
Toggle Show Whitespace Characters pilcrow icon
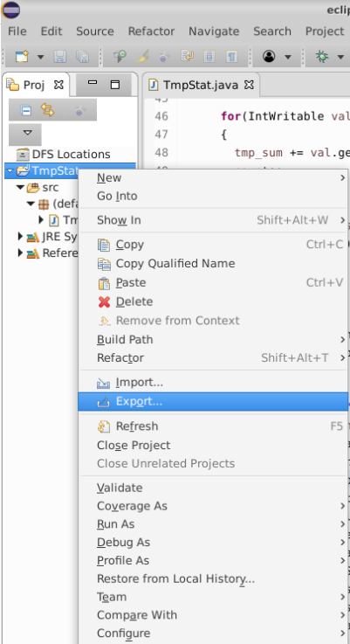click(232, 56)
